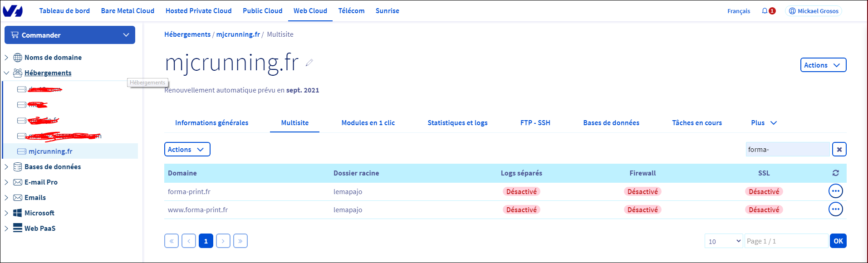The image size is (868, 263).
Task: Open the notifications bell icon
Action: click(765, 11)
